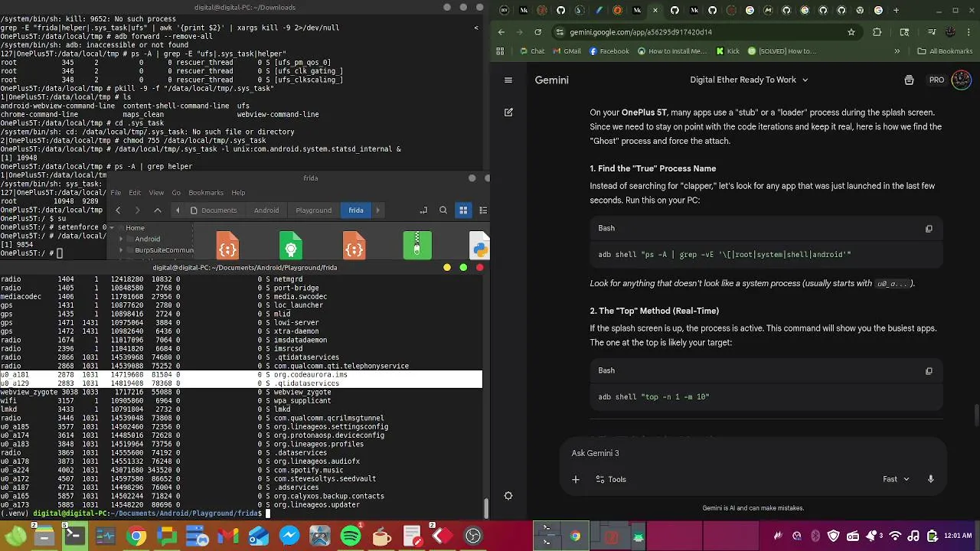Open the green zip archive file icon
The image size is (980, 551).
tap(417, 246)
